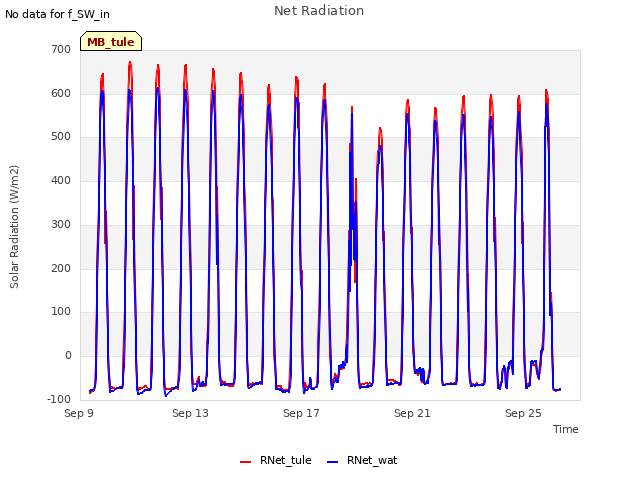Click the Solar Radiation (W/m2) axis title

click(x=14, y=227)
